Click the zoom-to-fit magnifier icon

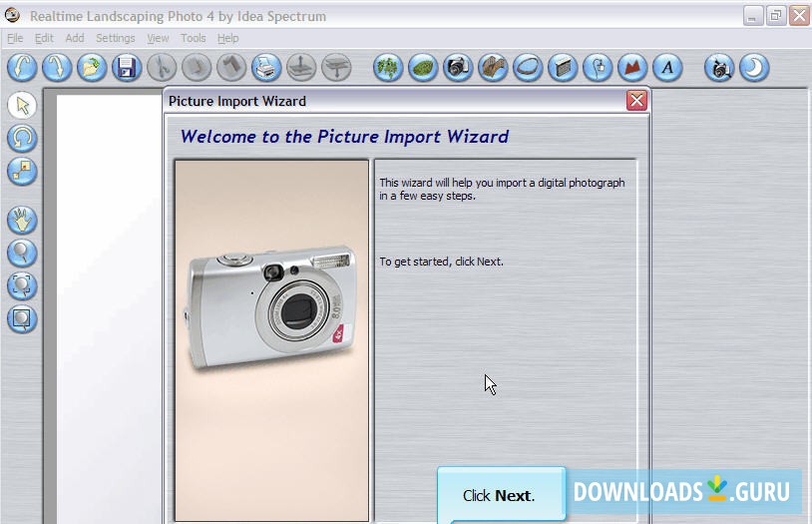click(x=22, y=285)
